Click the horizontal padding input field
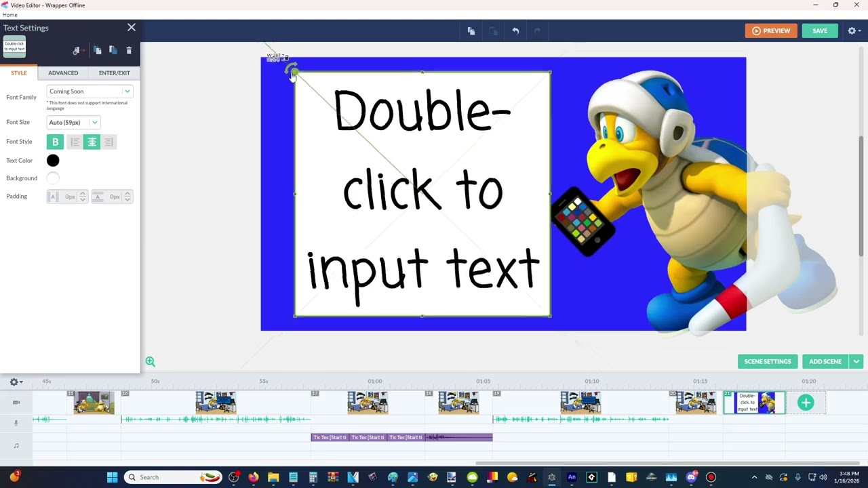The image size is (868, 488). click(x=68, y=197)
